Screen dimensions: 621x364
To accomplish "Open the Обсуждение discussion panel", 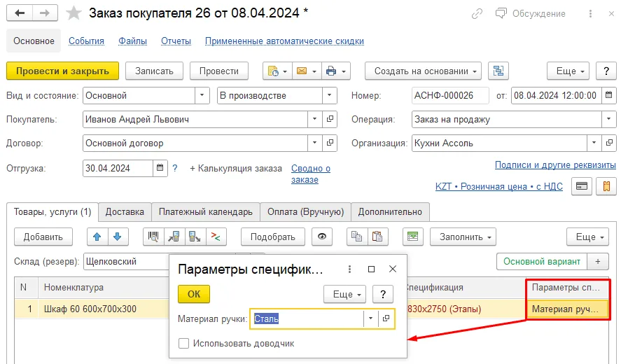I will pyautogui.click(x=531, y=14).
